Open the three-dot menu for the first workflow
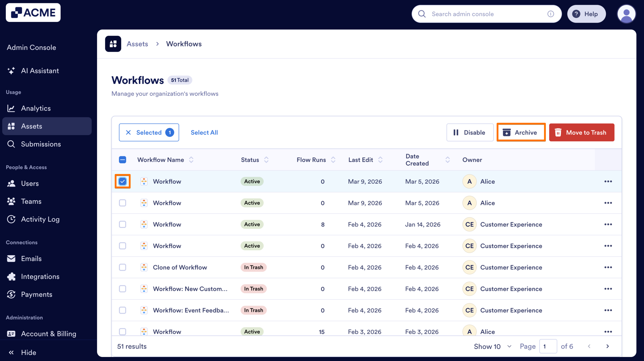 coord(609,181)
